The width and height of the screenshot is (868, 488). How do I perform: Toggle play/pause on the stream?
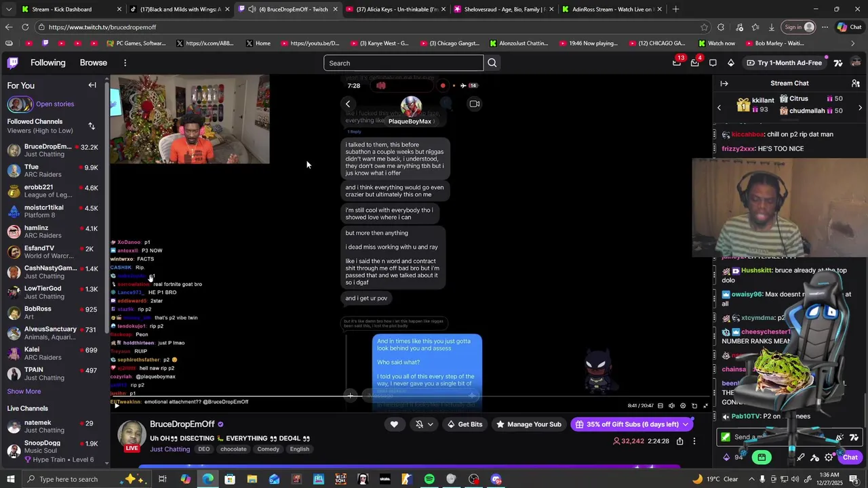click(116, 406)
